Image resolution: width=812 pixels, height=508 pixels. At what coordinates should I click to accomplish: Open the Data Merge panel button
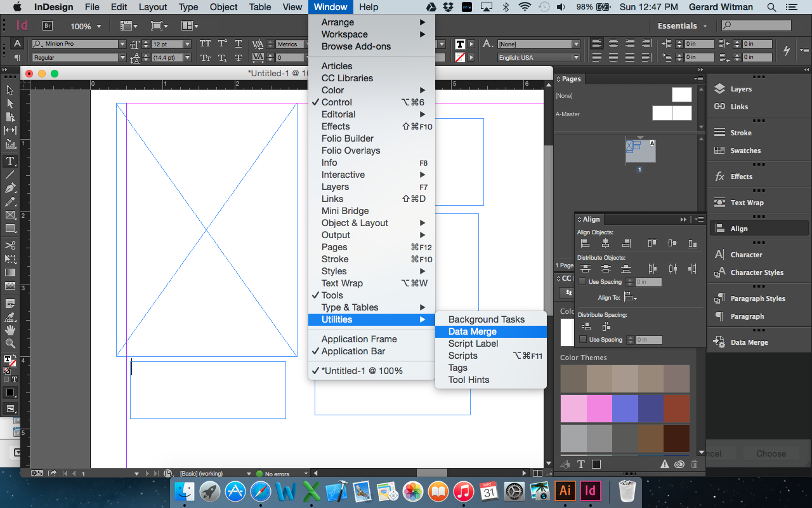pos(759,342)
